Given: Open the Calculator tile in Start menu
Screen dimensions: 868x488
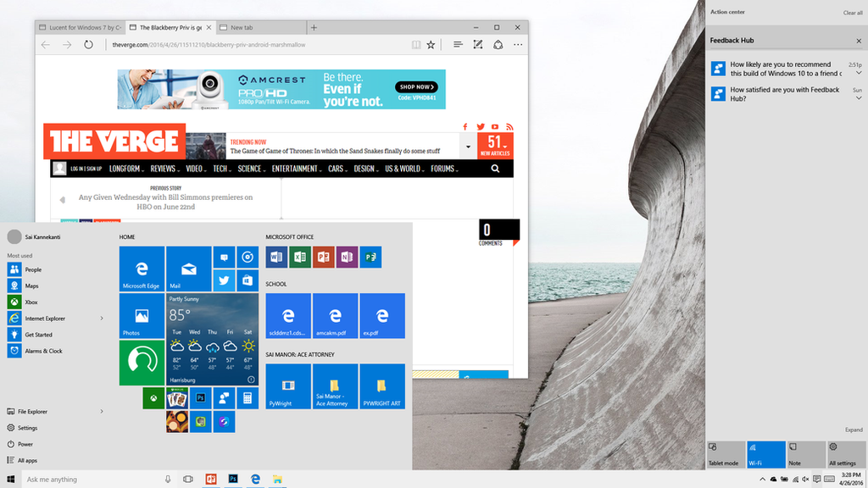Looking at the screenshot, I should coord(248,398).
